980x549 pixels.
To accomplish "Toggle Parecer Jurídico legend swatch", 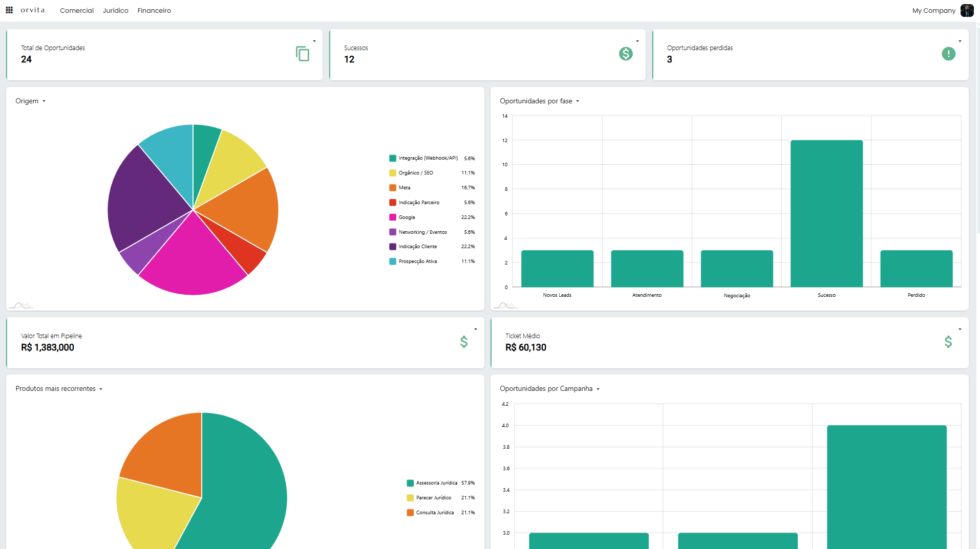I will [x=410, y=498].
